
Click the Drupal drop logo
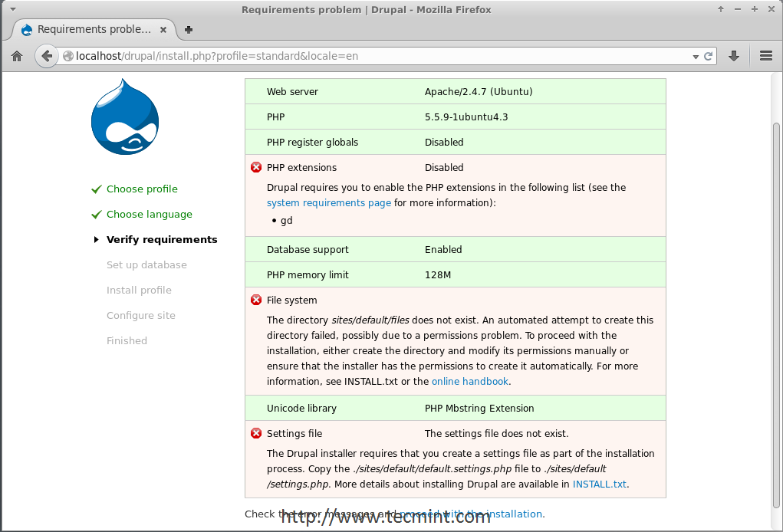pos(125,117)
